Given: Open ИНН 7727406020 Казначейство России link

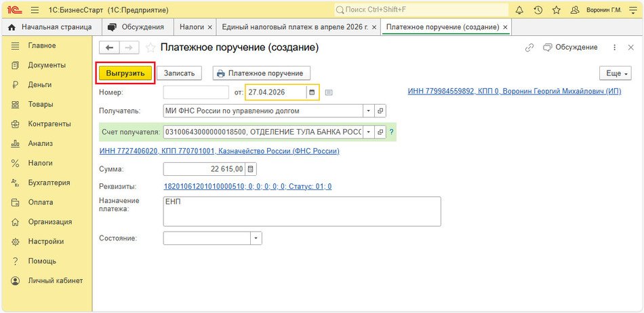Looking at the screenshot, I should [x=220, y=151].
